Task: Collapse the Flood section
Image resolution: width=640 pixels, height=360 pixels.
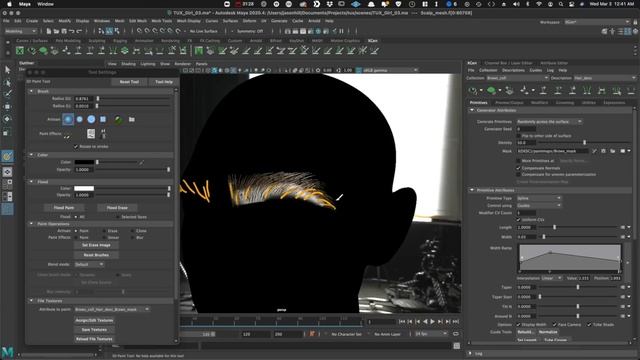Action: pyautogui.click(x=31, y=181)
